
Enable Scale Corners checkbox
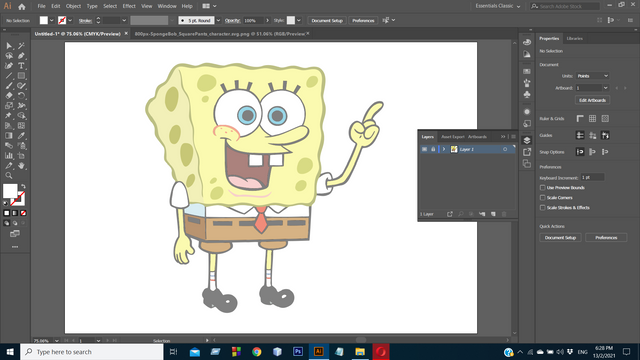tap(542, 198)
